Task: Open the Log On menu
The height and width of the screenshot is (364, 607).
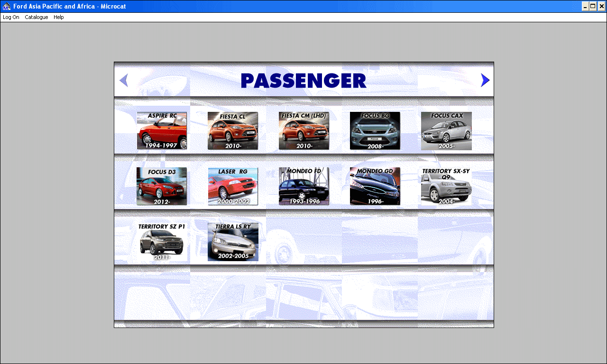Action: (10, 17)
